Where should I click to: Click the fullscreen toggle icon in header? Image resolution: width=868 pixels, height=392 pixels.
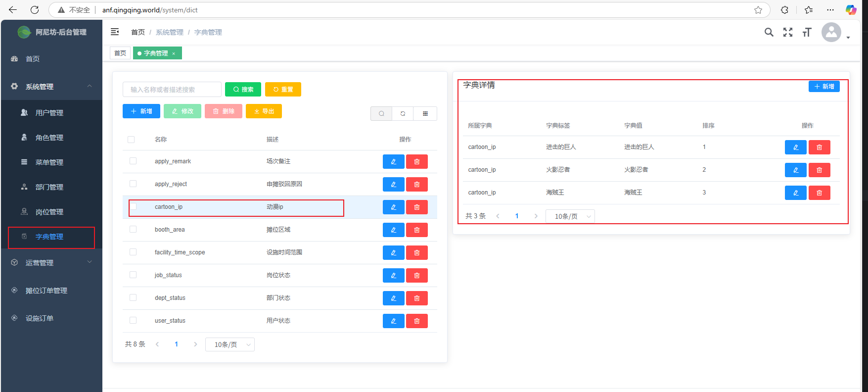[x=788, y=32]
